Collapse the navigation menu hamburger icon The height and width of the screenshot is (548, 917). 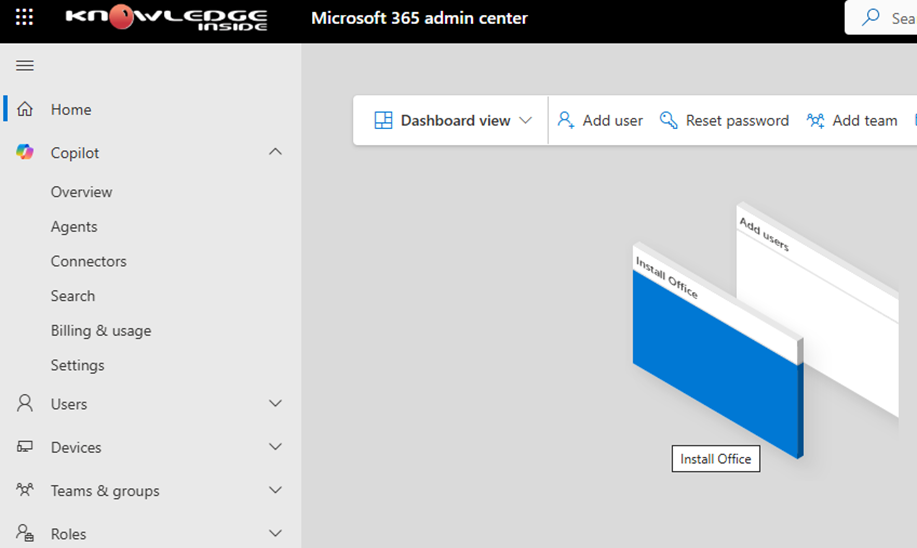click(x=25, y=66)
